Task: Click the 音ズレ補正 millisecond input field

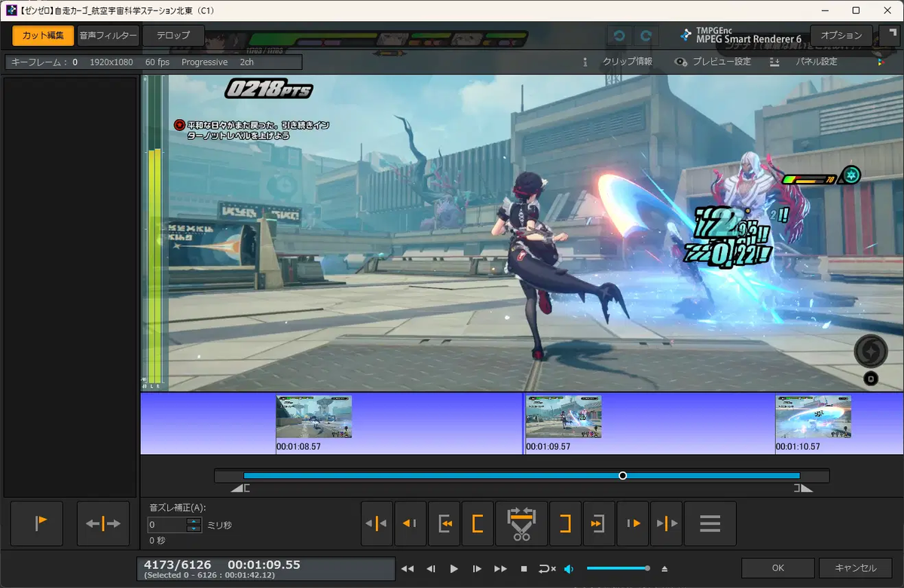Action: coord(167,525)
